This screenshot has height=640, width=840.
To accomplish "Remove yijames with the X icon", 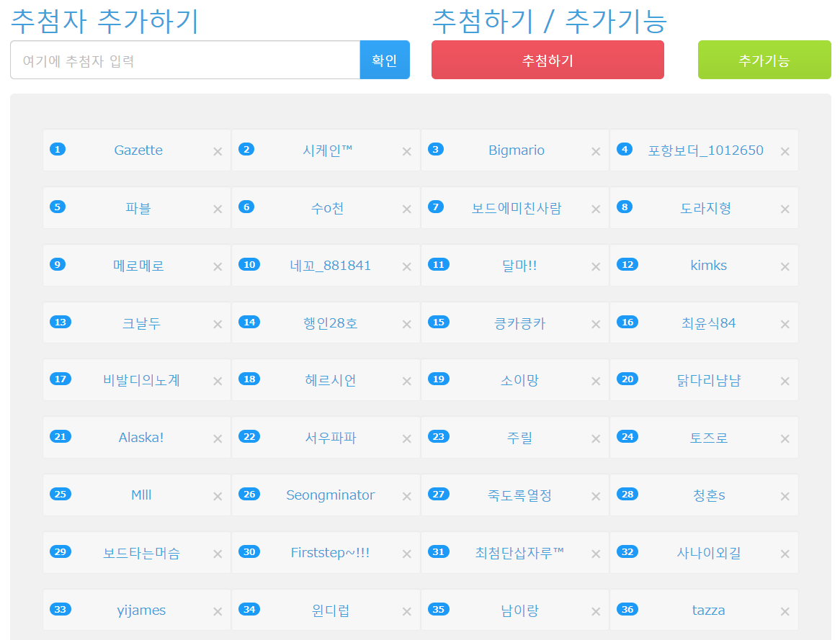I will pos(218,612).
